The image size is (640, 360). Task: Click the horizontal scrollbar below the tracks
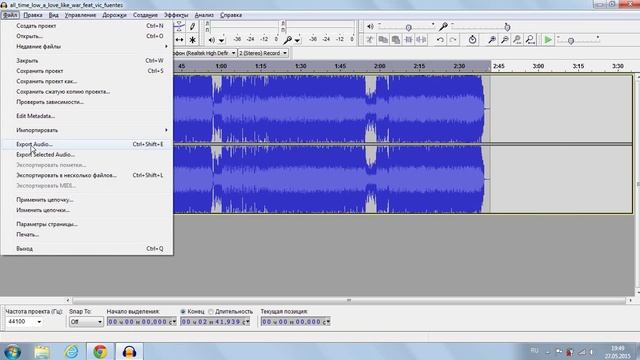coord(349,300)
